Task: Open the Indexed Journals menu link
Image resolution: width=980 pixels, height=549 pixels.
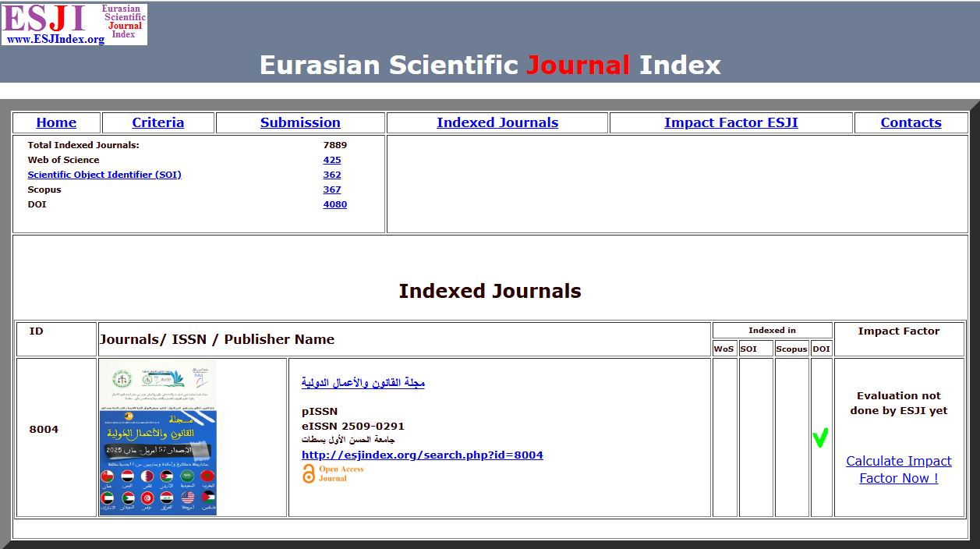Action: pos(497,122)
